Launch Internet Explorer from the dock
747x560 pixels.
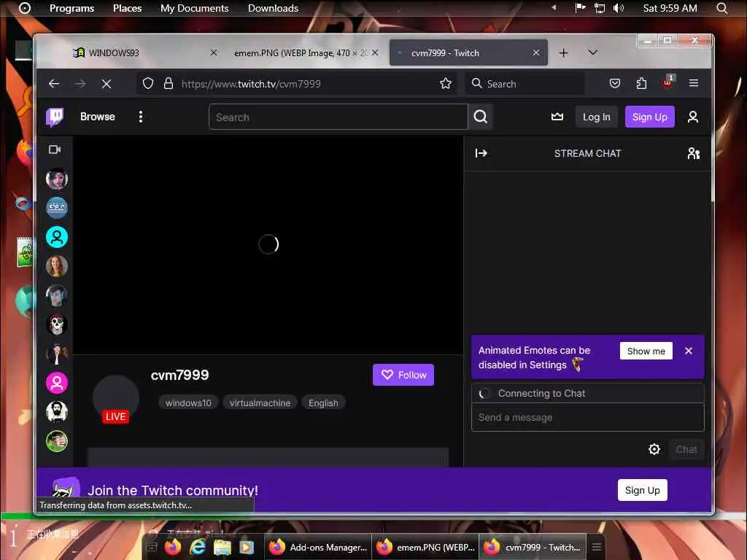coord(197,547)
